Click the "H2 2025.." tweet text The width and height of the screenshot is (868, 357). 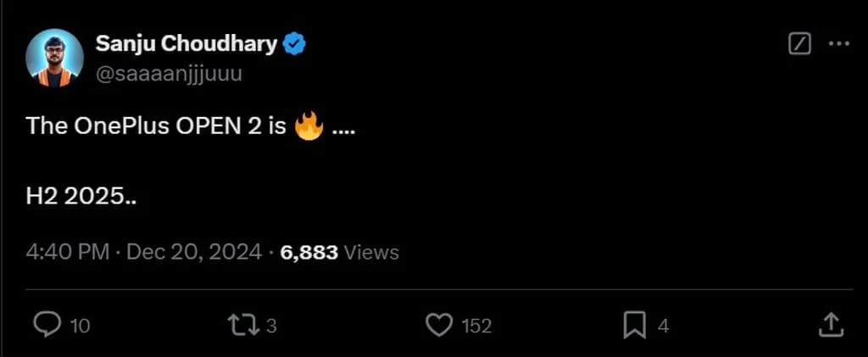(81, 196)
